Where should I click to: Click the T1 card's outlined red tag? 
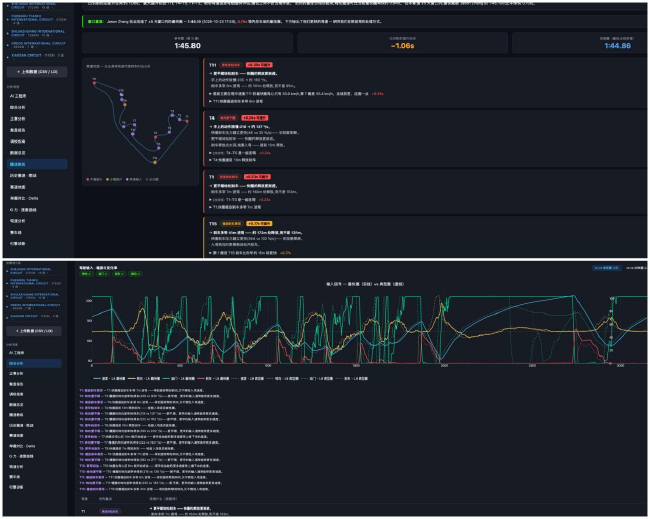(x=229, y=177)
